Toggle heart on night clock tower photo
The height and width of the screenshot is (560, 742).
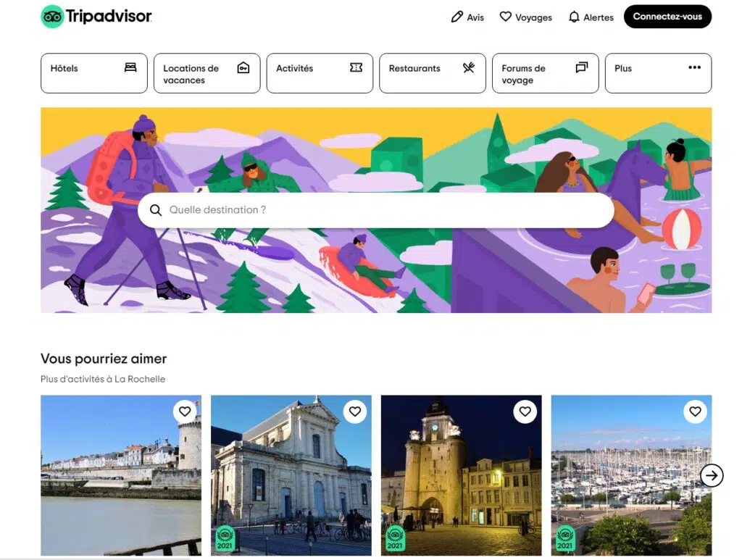pos(525,411)
